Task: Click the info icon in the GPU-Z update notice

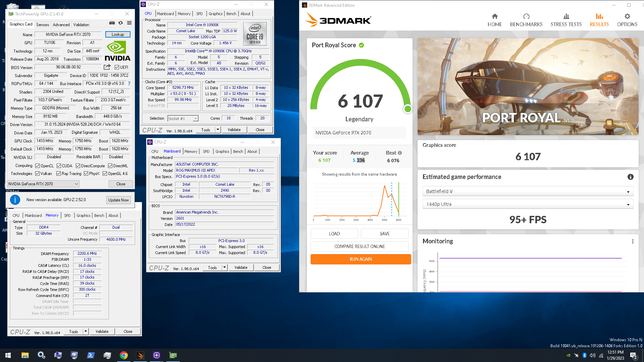Action: point(15,200)
